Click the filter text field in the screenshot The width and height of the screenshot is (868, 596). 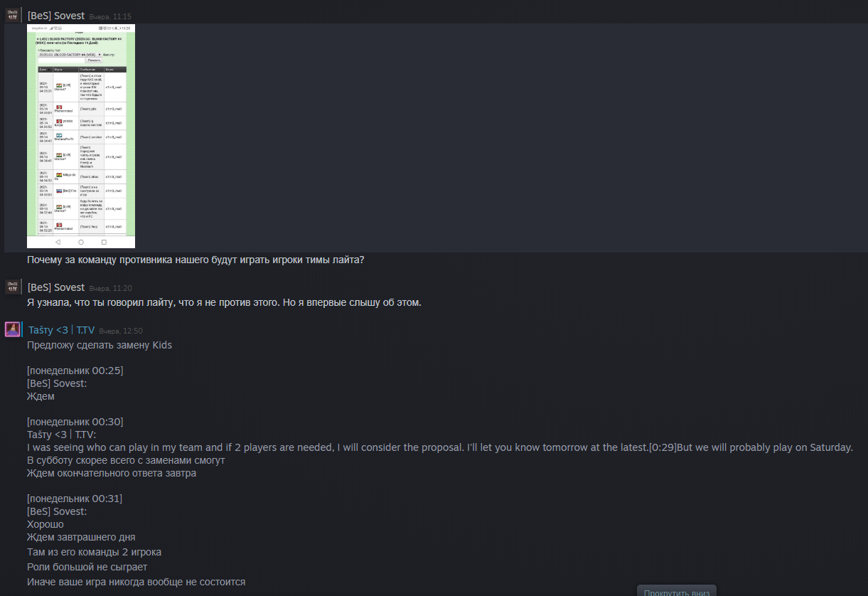[61, 60]
